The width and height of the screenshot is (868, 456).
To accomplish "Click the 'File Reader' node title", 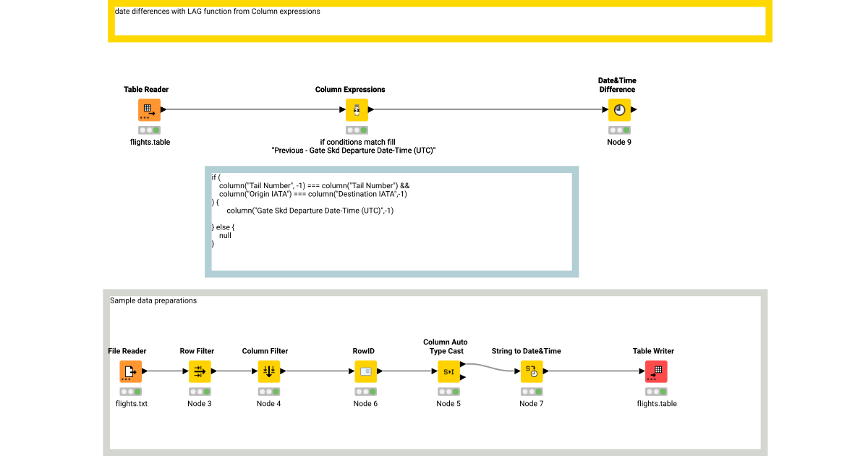I will (127, 351).
